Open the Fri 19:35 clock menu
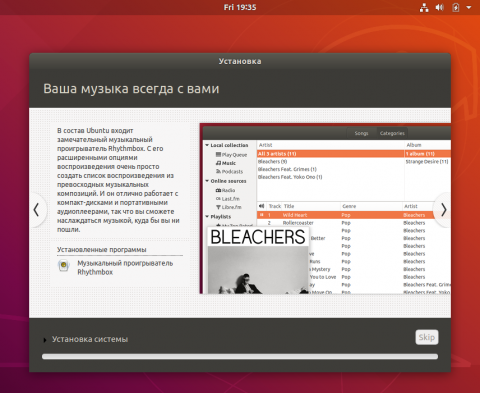 click(x=240, y=7)
